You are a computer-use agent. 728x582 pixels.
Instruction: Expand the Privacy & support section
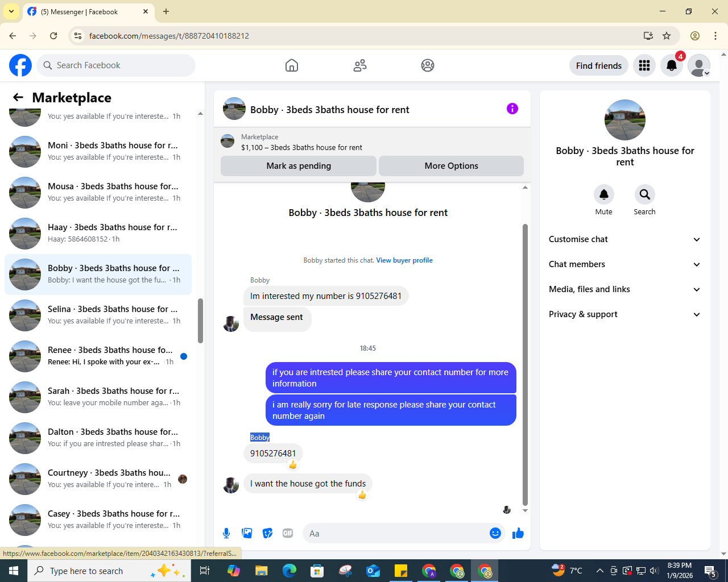coord(624,314)
